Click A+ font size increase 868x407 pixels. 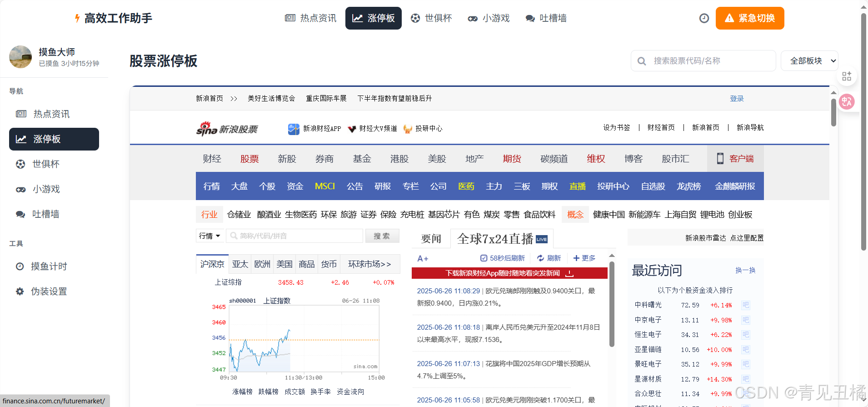tap(423, 259)
